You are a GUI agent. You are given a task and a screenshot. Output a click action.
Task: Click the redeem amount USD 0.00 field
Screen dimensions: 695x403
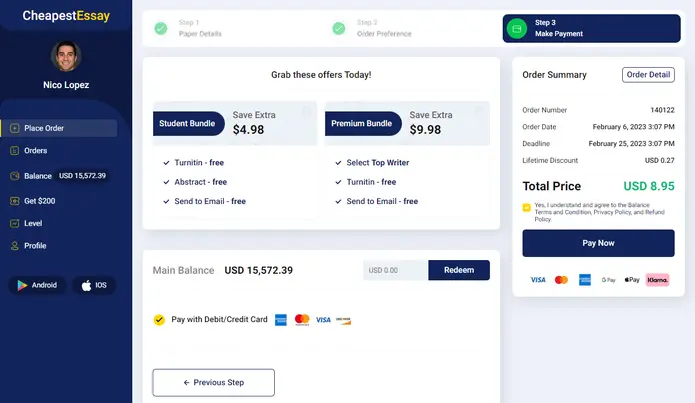[x=395, y=270]
